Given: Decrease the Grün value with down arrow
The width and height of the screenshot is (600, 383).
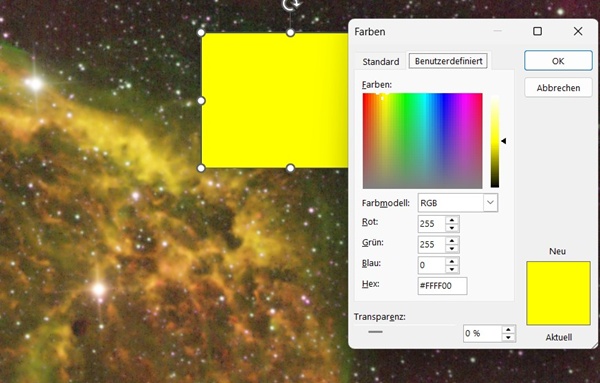Looking at the screenshot, I should [x=452, y=249].
